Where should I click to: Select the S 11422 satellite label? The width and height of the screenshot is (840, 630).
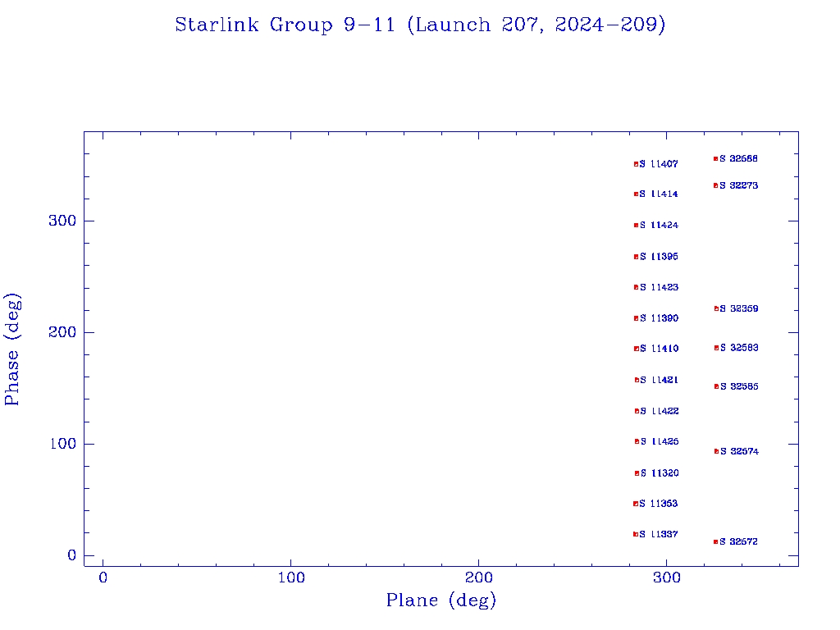tap(660, 411)
